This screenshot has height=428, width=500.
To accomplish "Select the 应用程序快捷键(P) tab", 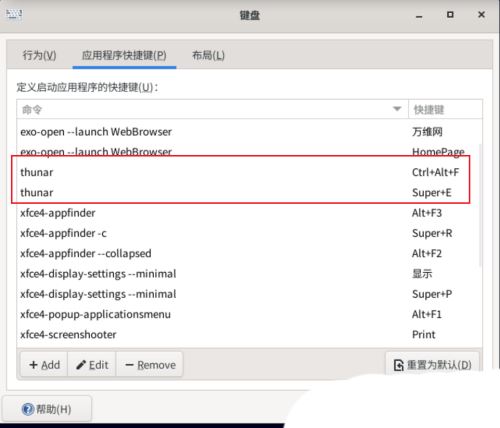I will (124, 55).
